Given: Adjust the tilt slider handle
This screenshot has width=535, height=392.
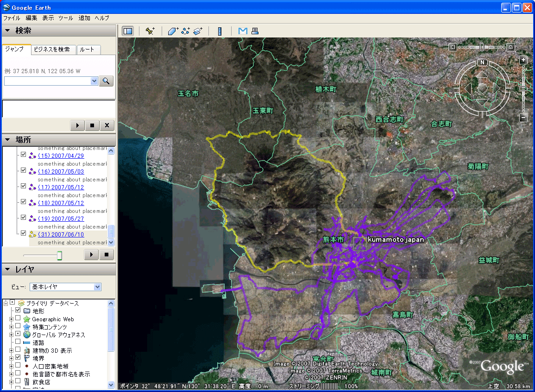Looking at the screenshot, I should point(482,47).
